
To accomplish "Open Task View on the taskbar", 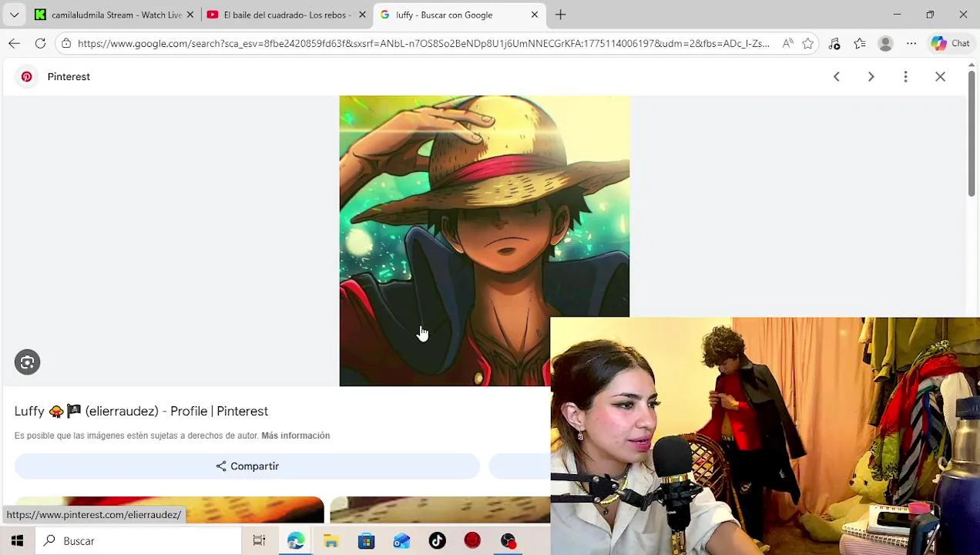I will point(259,541).
